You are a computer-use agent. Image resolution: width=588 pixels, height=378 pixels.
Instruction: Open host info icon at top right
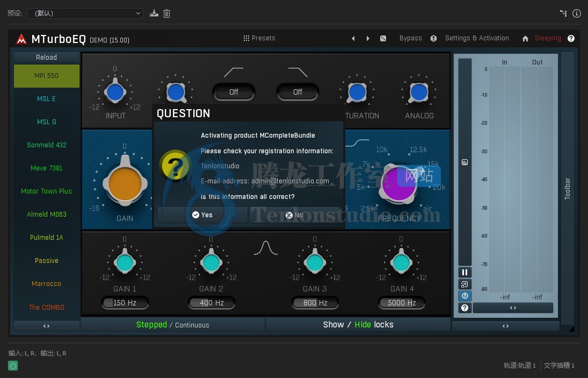pyautogui.click(x=577, y=13)
